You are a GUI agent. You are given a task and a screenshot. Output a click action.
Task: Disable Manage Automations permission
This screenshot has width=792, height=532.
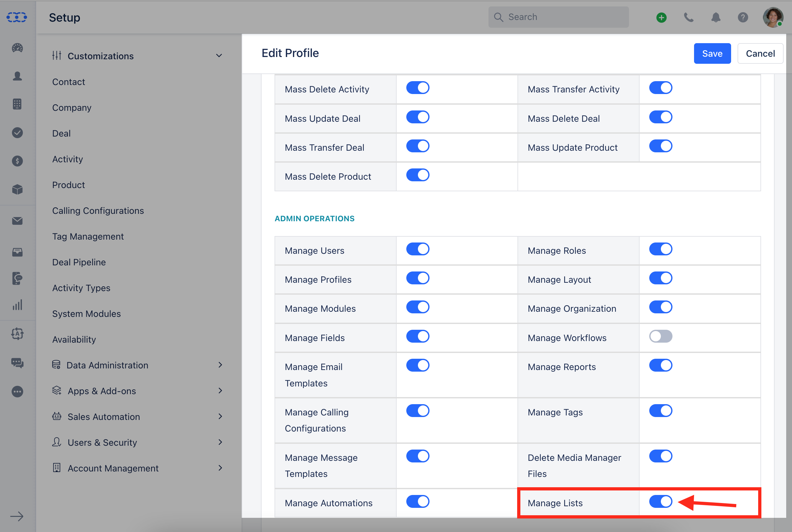pos(418,501)
